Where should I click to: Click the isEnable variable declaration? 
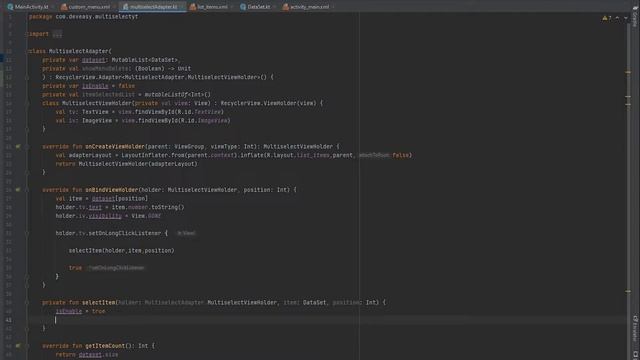(x=95, y=86)
